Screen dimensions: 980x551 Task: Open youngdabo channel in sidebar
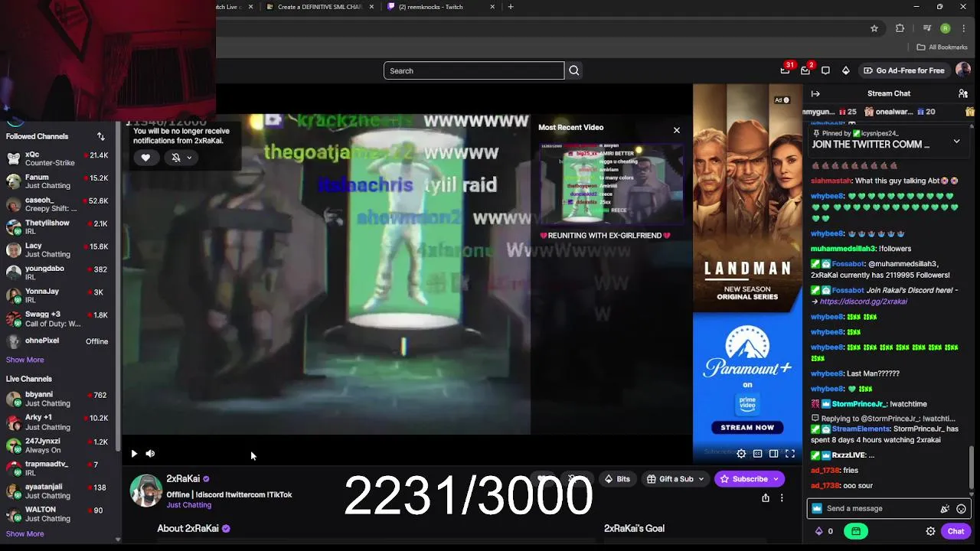tap(57, 273)
